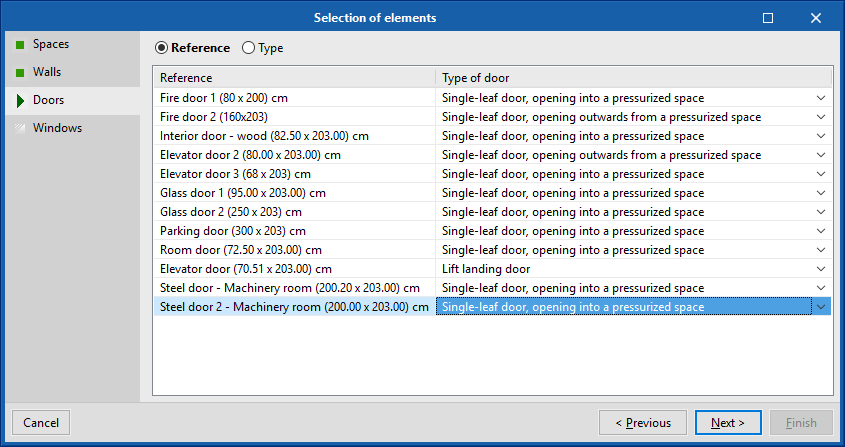Cancel the element selection wizard
This screenshot has height=447, width=845.
pyautogui.click(x=41, y=423)
